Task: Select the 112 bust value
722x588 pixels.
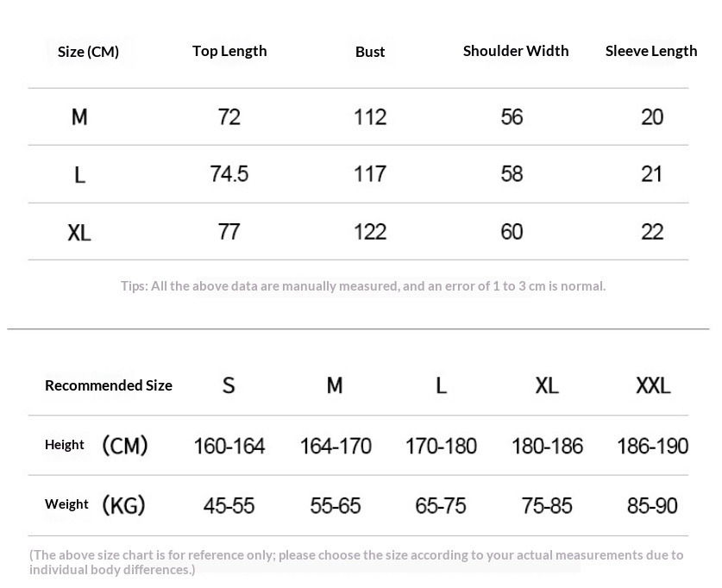Action: [370, 117]
